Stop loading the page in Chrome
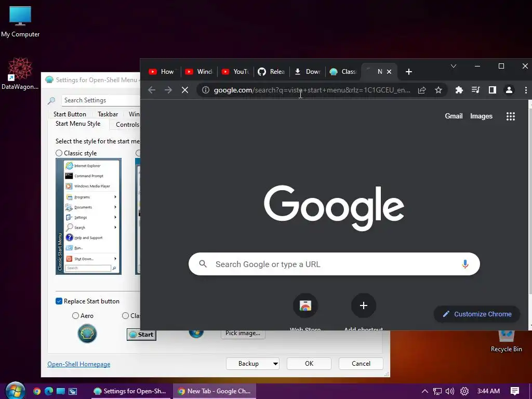The width and height of the screenshot is (532, 399). 185,90
